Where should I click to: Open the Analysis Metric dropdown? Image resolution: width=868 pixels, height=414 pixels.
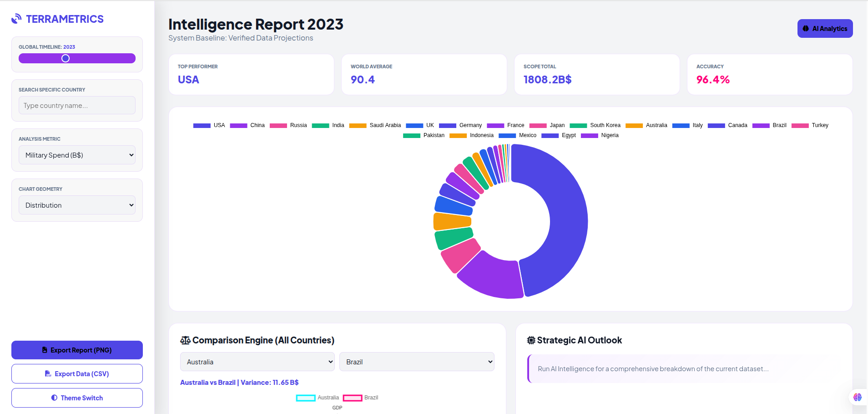point(77,155)
